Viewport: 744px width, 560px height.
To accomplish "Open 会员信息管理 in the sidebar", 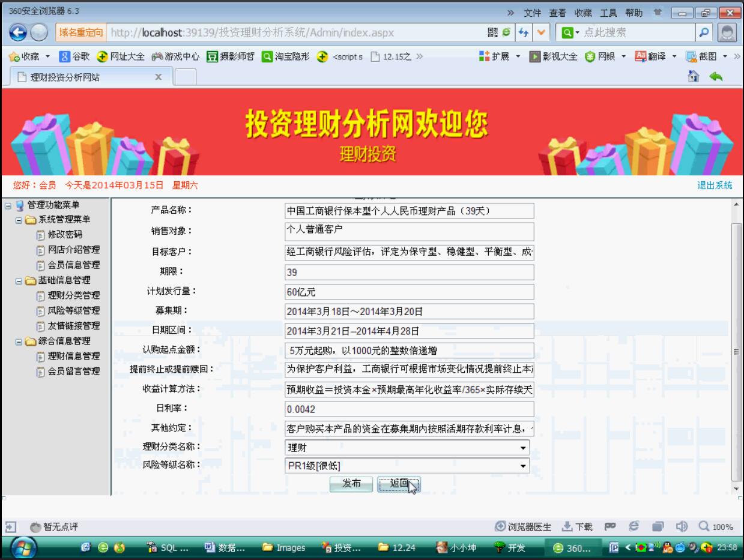I will pos(74,265).
